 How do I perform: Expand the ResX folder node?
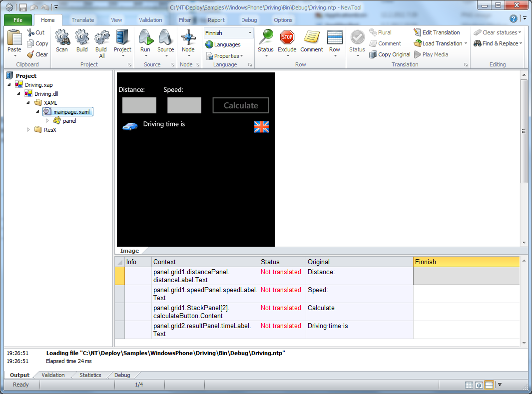(28, 130)
